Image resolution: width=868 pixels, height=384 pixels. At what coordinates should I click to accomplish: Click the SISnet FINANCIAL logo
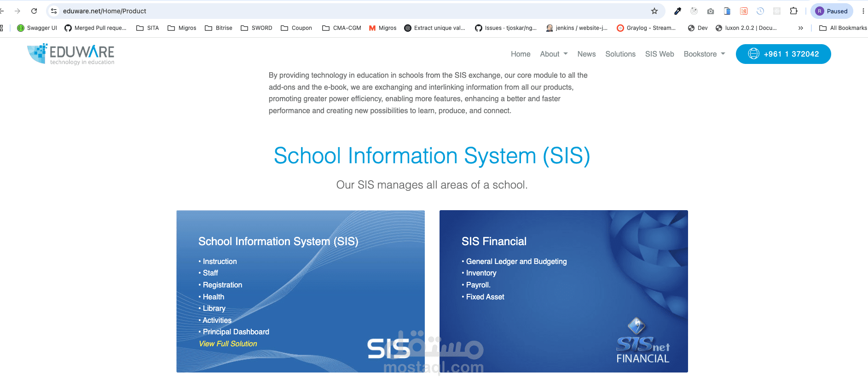(x=642, y=341)
